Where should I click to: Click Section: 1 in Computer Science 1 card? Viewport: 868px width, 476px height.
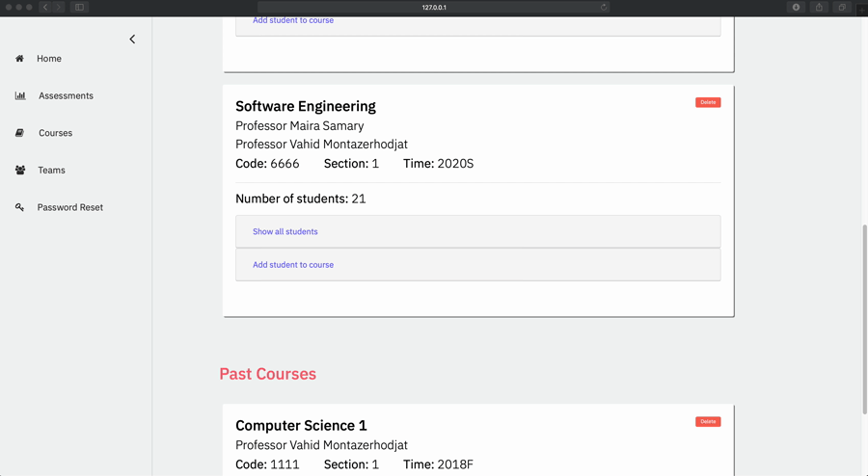pos(351,464)
